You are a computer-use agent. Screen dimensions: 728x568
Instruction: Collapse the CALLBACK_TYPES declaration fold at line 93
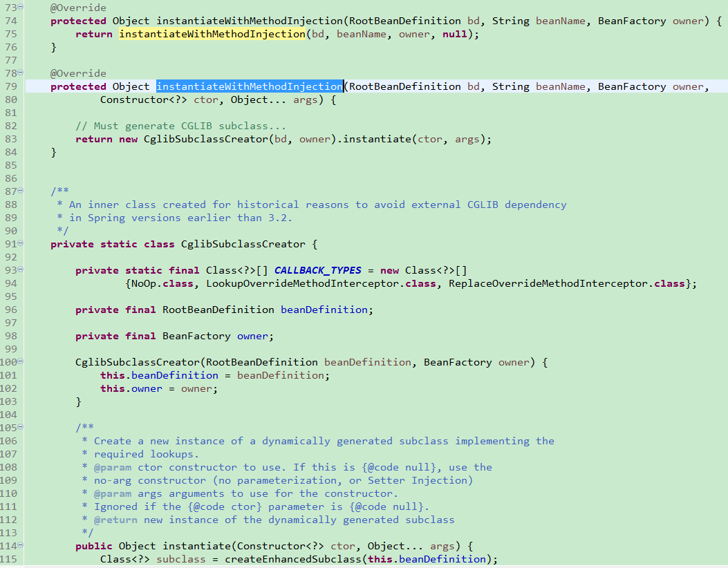click(19, 269)
